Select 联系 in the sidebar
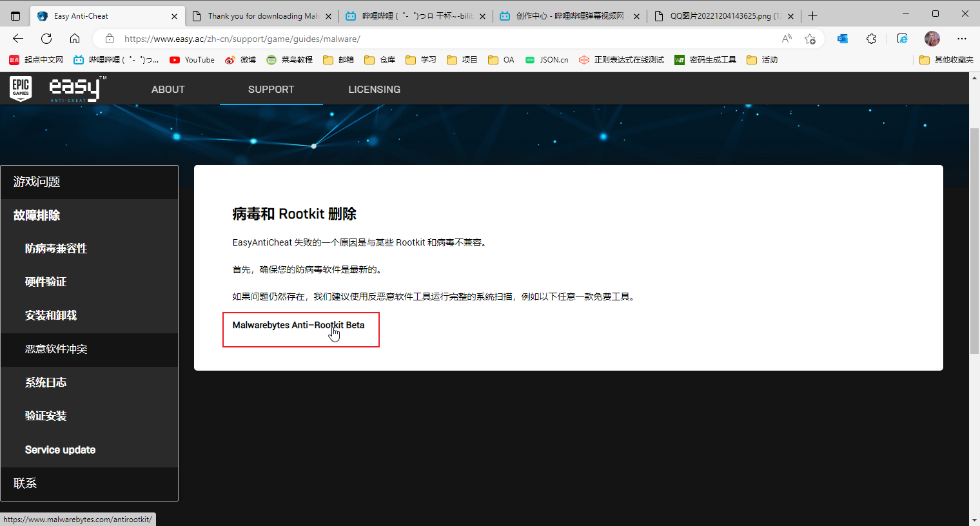 click(x=89, y=484)
